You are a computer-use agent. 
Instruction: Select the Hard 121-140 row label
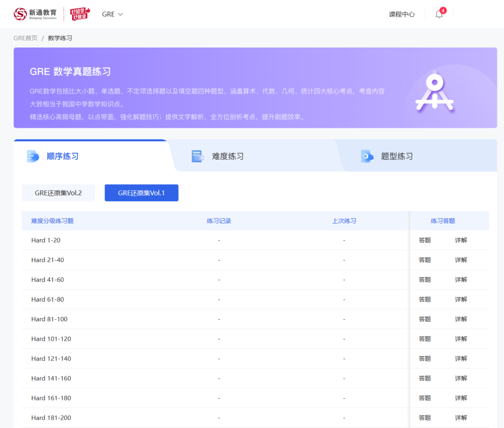coord(51,359)
